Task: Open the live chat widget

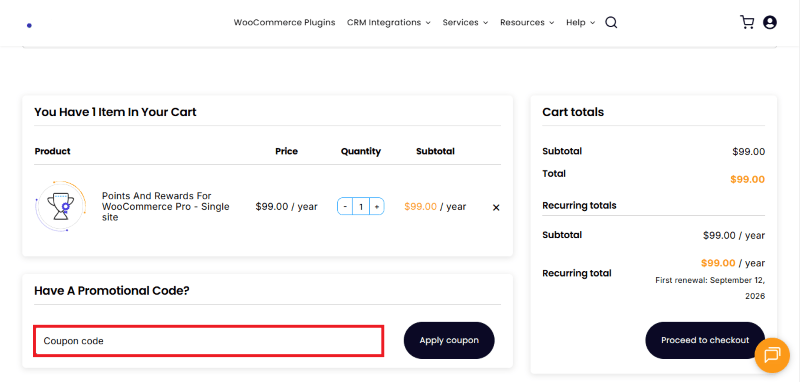Action: click(772, 355)
